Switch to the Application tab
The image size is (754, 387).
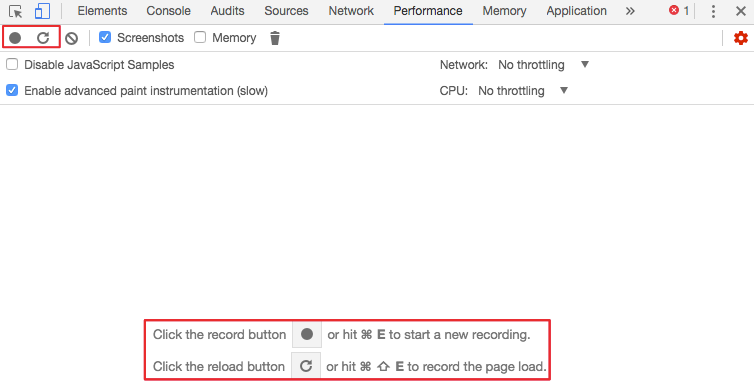point(577,11)
